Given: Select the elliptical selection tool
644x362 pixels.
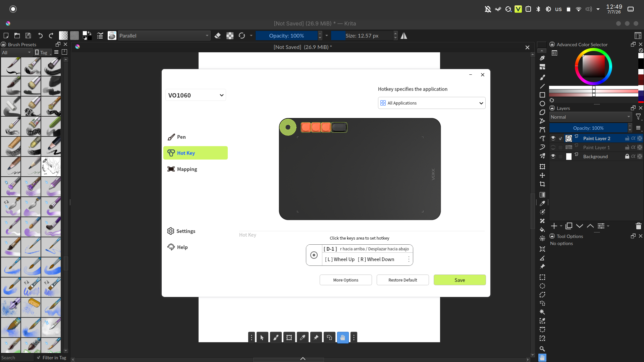Looking at the screenshot, I should [x=542, y=286].
